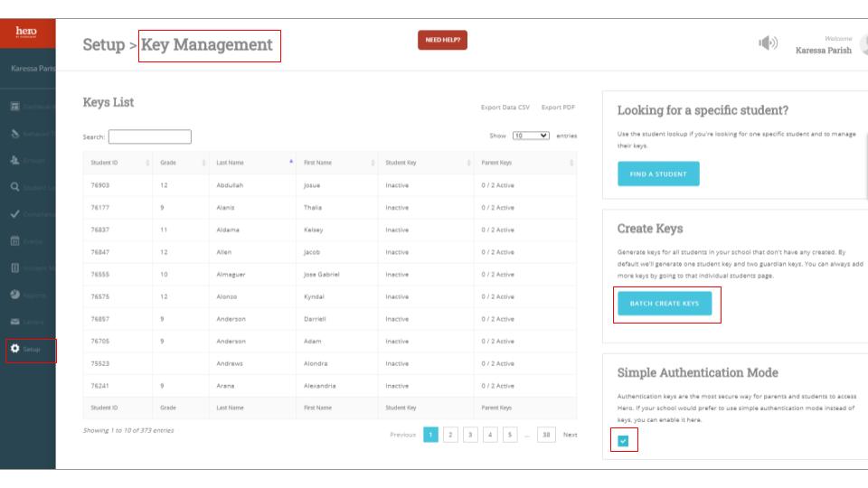Open the Show entries count dropdown
Viewport: 868px width, 488px height.
coord(531,136)
